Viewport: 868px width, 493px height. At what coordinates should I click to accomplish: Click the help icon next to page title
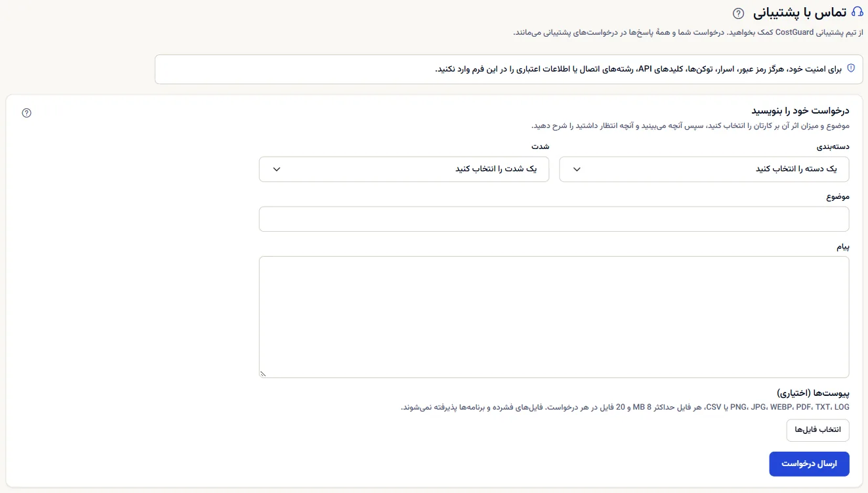click(739, 12)
